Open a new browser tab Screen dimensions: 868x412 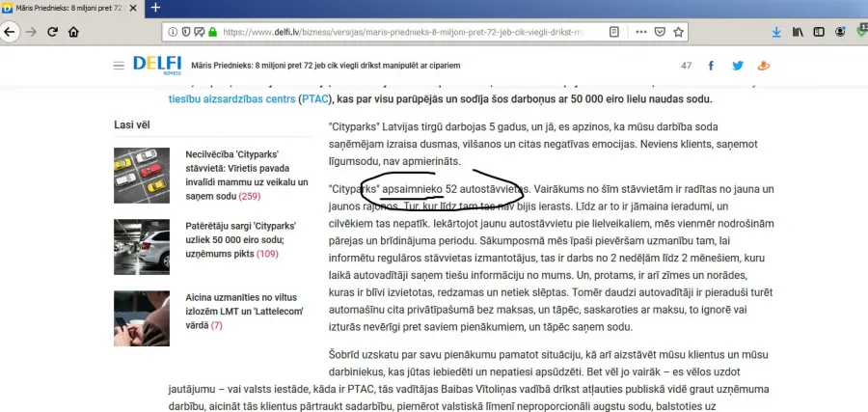pyautogui.click(x=155, y=8)
